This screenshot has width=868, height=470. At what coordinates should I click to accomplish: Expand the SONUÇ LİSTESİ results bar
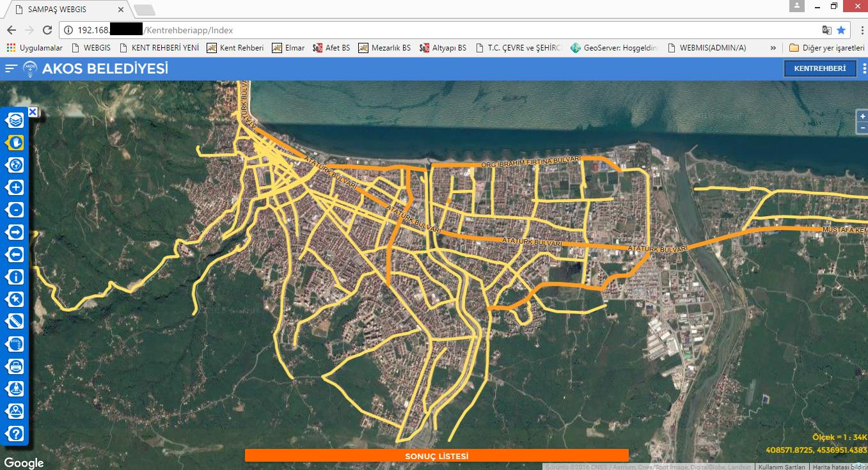(x=437, y=455)
